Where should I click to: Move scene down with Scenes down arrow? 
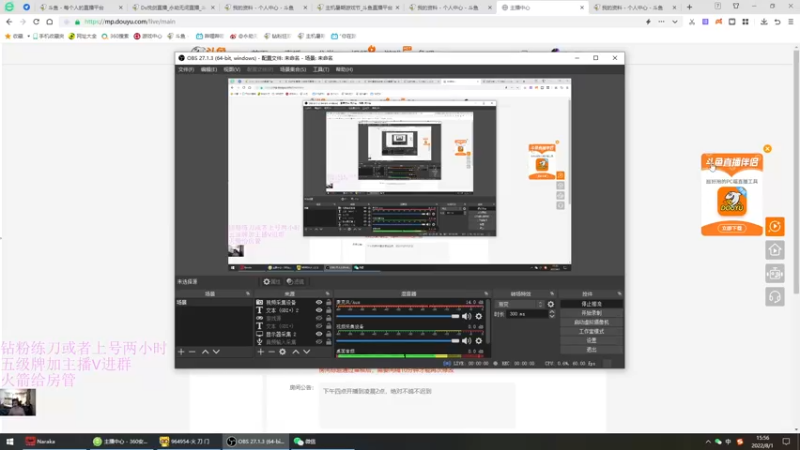point(216,352)
